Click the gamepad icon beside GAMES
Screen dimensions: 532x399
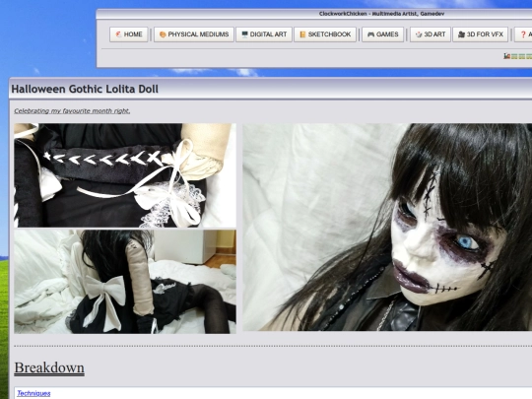(x=370, y=34)
